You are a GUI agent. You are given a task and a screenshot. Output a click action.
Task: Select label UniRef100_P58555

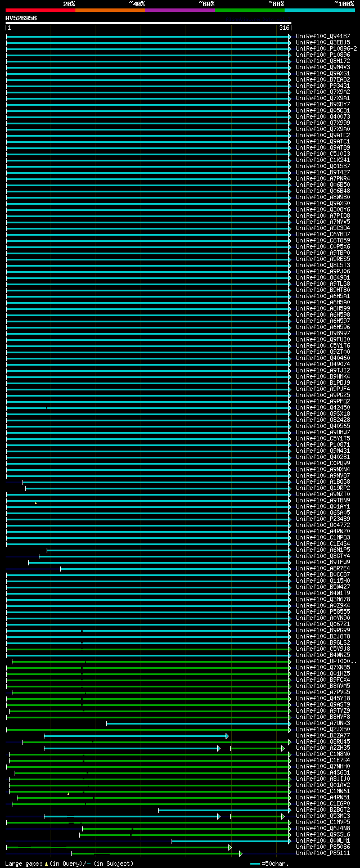[323, 611]
